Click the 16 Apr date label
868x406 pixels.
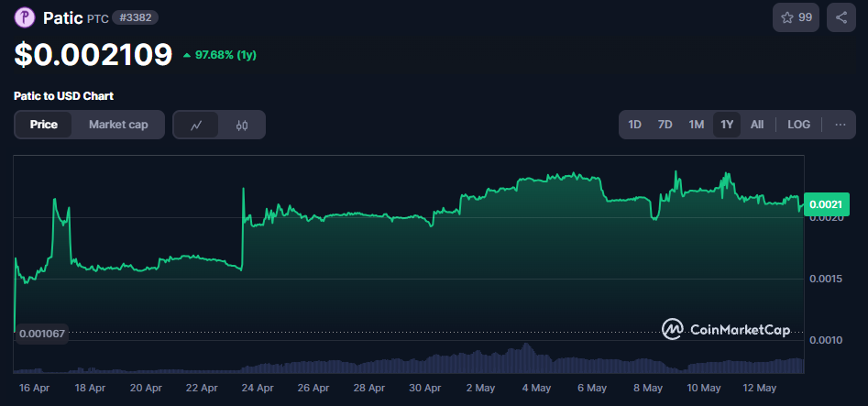[x=34, y=389]
